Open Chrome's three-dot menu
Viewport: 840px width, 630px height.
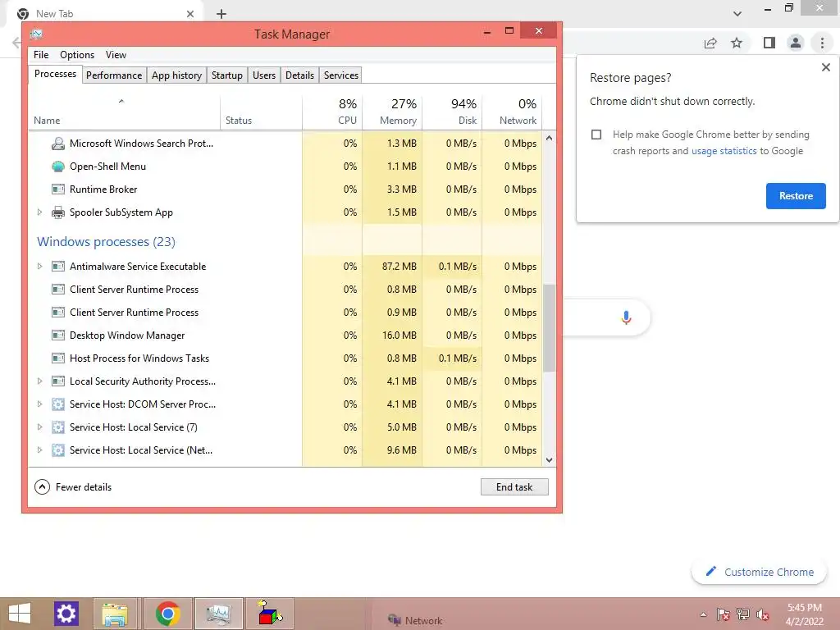[822, 43]
